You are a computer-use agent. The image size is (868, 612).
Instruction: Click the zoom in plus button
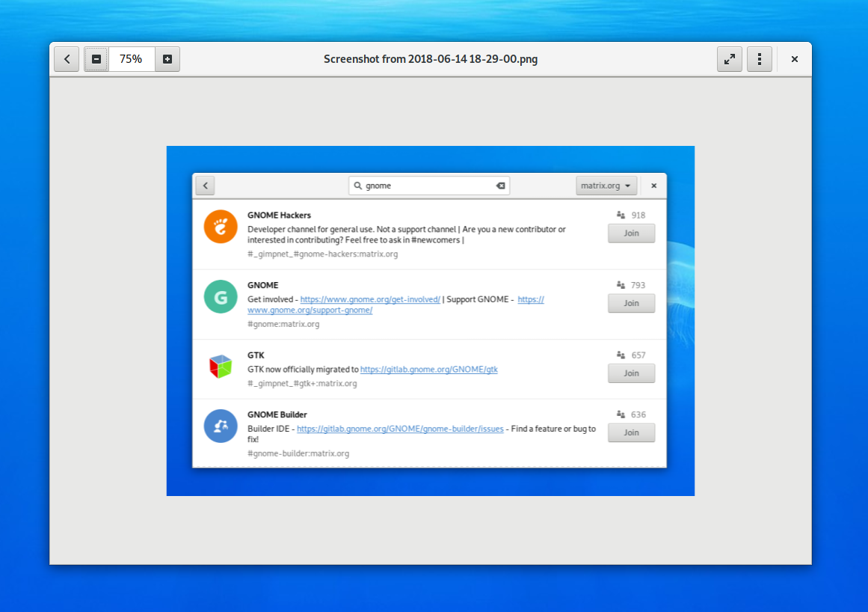167,59
